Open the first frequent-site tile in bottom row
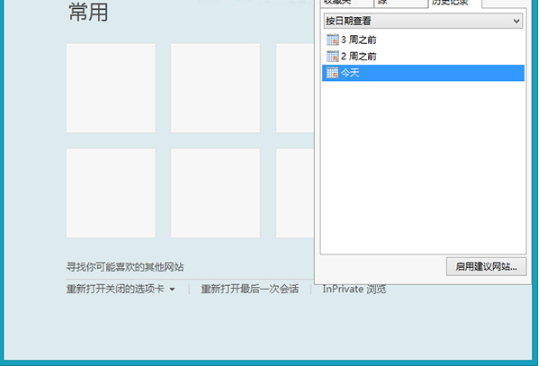The height and width of the screenshot is (366, 539). [111, 193]
